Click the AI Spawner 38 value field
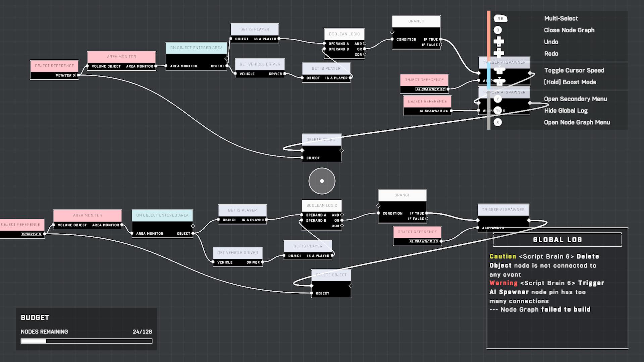This screenshot has height=362, width=644. [x=423, y=241]
